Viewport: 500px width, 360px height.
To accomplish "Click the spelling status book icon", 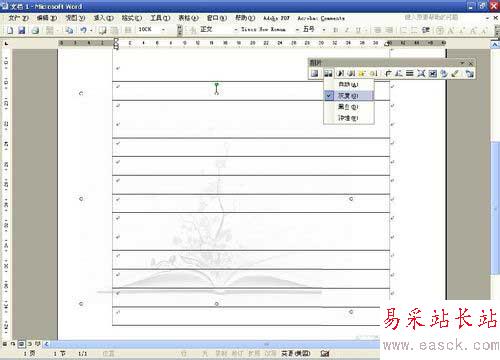I will click(325, 353).
